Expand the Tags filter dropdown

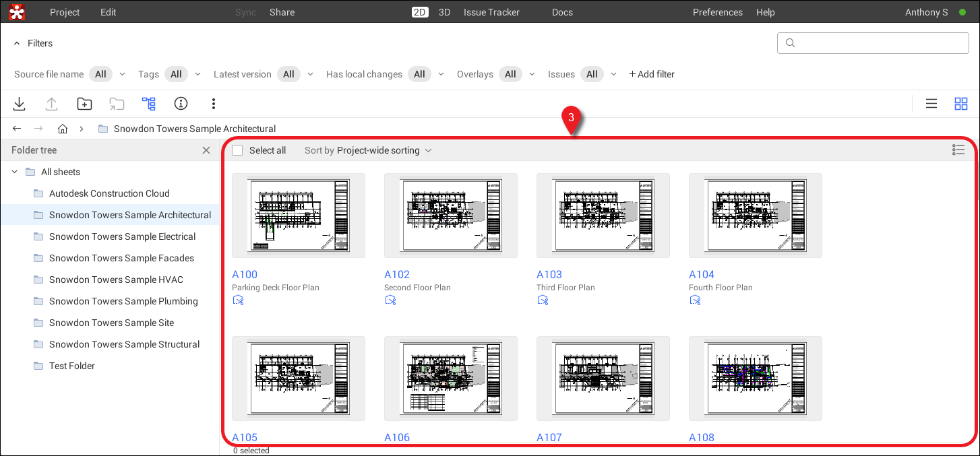coord(197,74)
